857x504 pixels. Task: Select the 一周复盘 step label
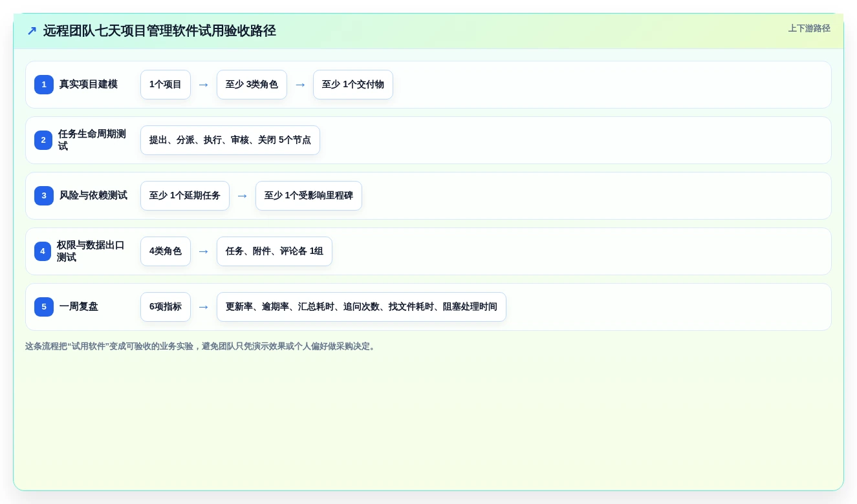coord(79,307)
